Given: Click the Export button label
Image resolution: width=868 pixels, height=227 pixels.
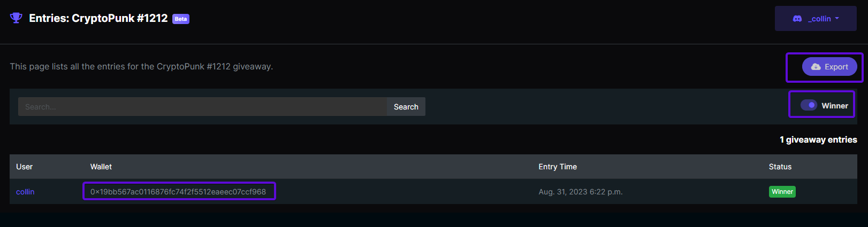Looking at the screenshot, I should click(x=836, y=67).
